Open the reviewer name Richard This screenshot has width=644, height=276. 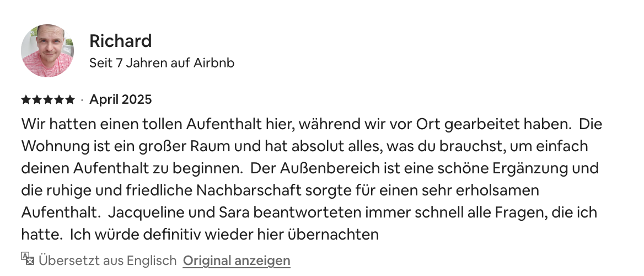120,41
